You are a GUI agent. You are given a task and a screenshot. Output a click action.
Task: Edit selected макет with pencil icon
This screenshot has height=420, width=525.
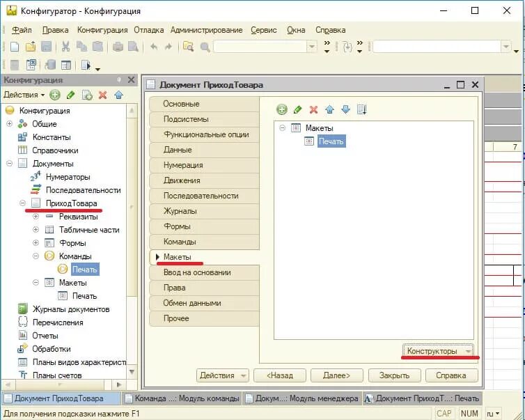click(297, 109)
